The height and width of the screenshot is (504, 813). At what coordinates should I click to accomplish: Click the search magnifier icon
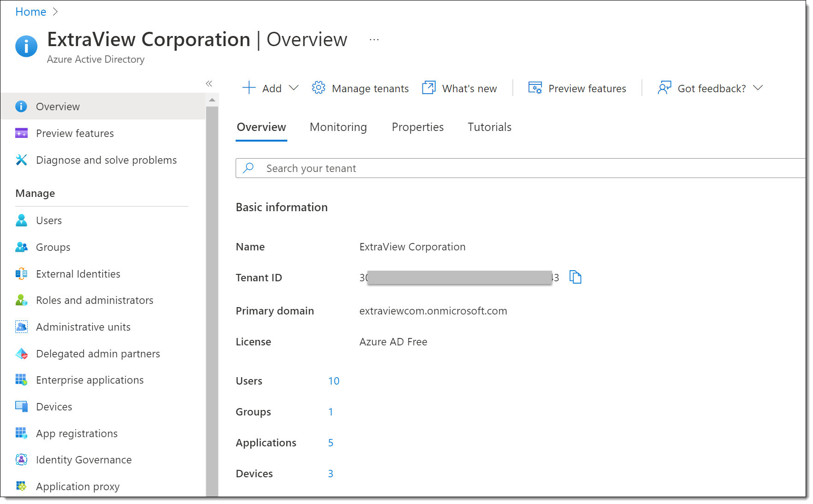pos(249,168)
